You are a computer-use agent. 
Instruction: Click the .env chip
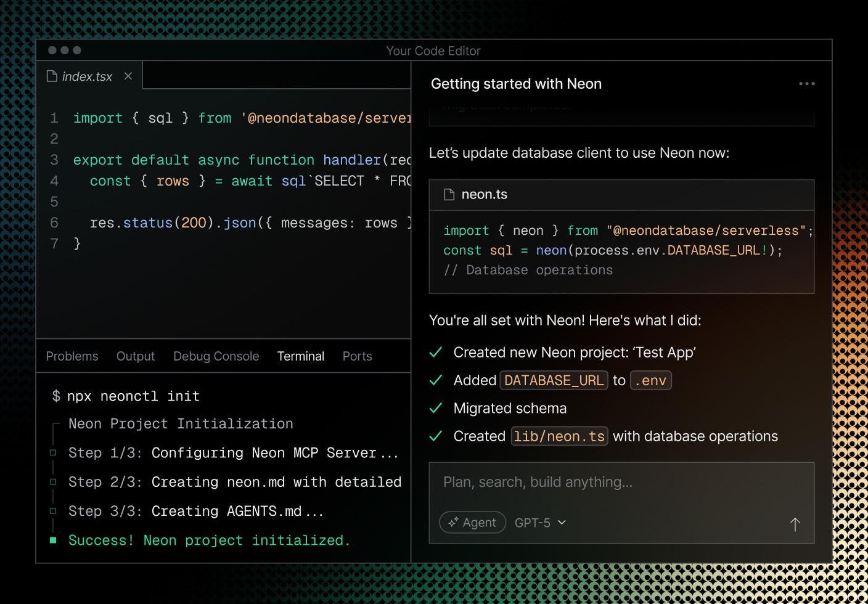650,380
